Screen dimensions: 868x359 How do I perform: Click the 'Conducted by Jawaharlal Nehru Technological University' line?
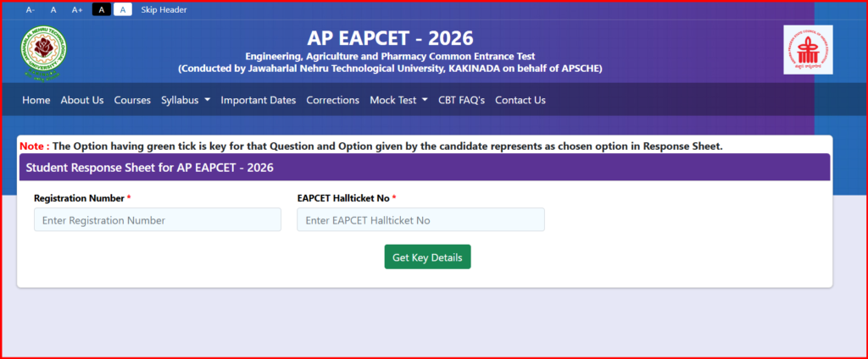tap(390, 69)
